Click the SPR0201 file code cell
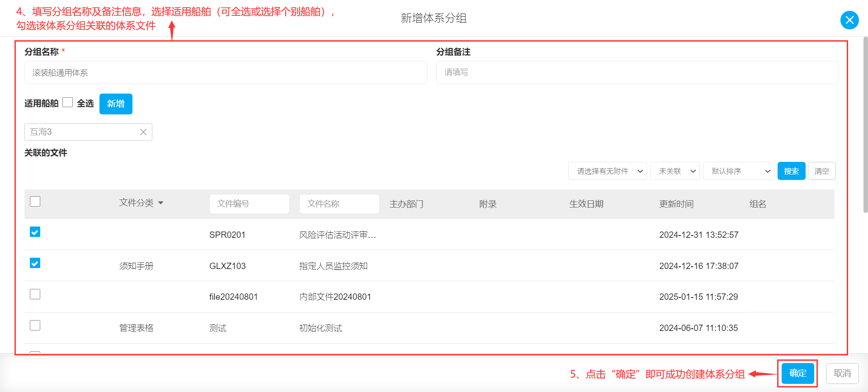This screenshot has height=392, width=868. [227, 235]
